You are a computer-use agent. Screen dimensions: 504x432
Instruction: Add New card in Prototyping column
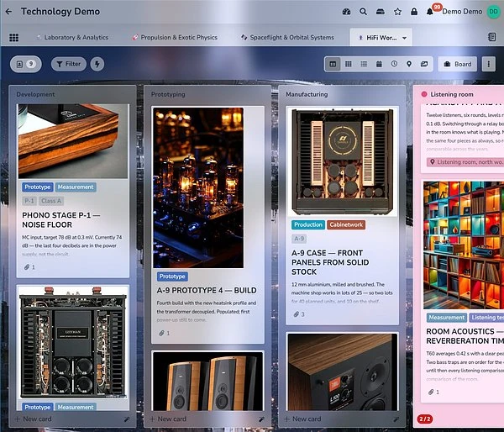[x=168, y=419]
